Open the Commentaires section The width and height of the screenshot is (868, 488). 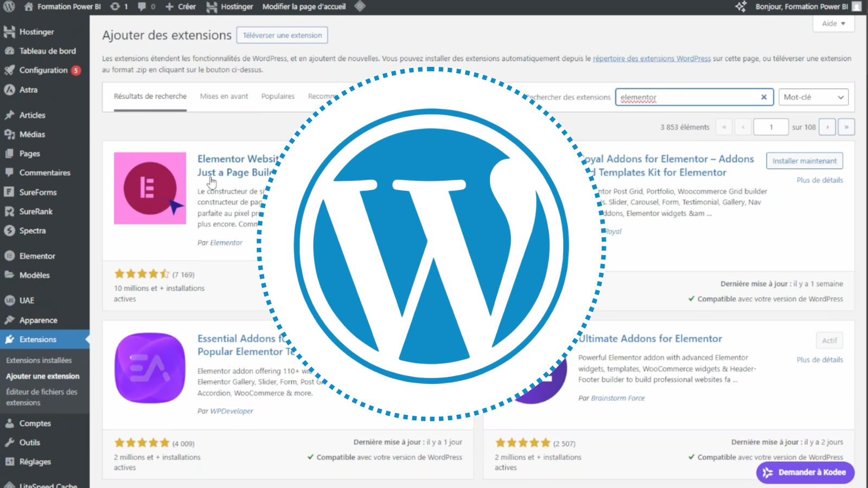(44, 172)
